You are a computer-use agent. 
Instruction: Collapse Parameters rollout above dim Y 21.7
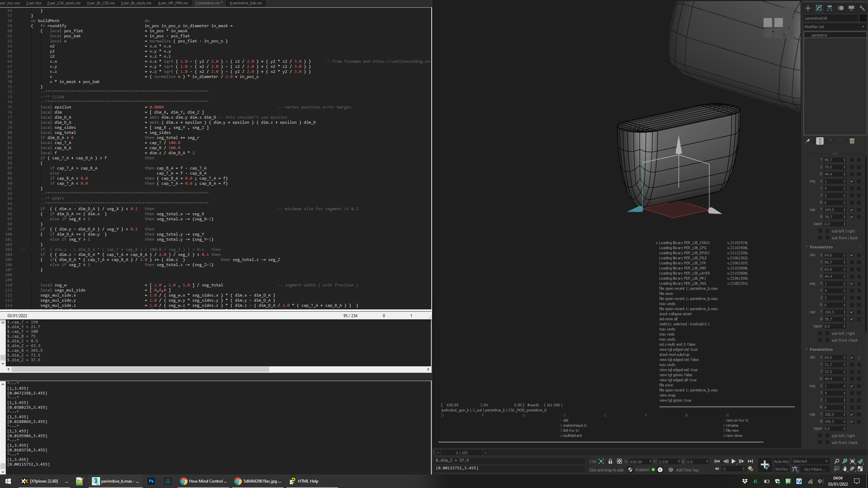pyautogui.click(x=821, y=349)
